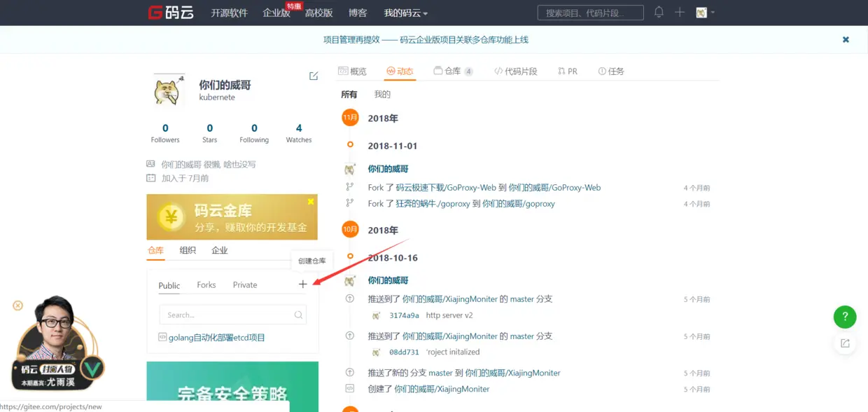Open Watches count
The height and width of the screenshot is (412, 868).
click(299, 133)
